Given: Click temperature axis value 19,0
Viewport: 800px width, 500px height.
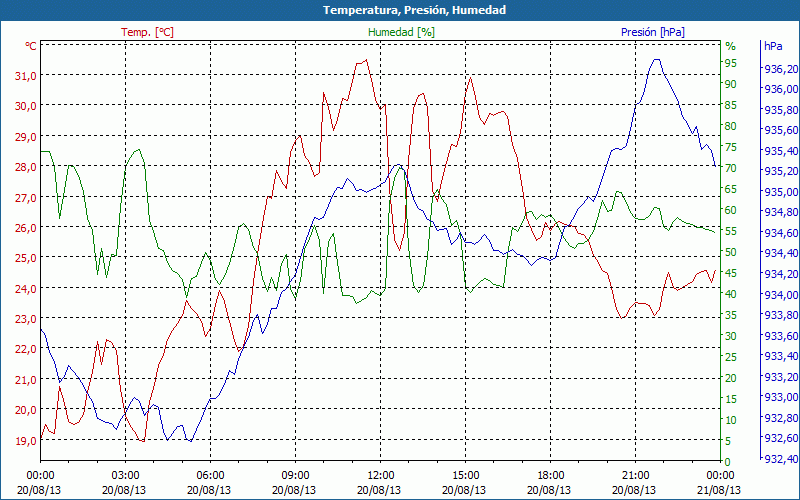Looking at the screenshot, I should pyautogui.click(x=26, y=440).
